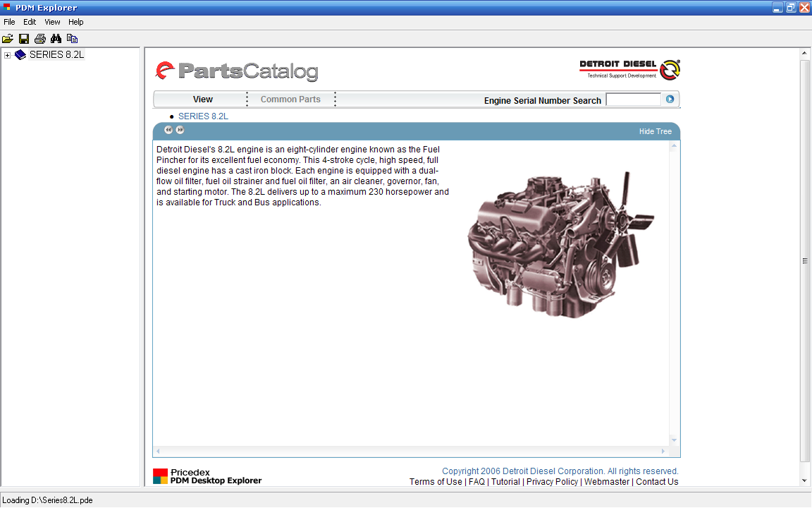The height and width of the screenshot is (508, 812).
Task: Click the inner content scrollbar down arrow
Action: pos(674,440)
